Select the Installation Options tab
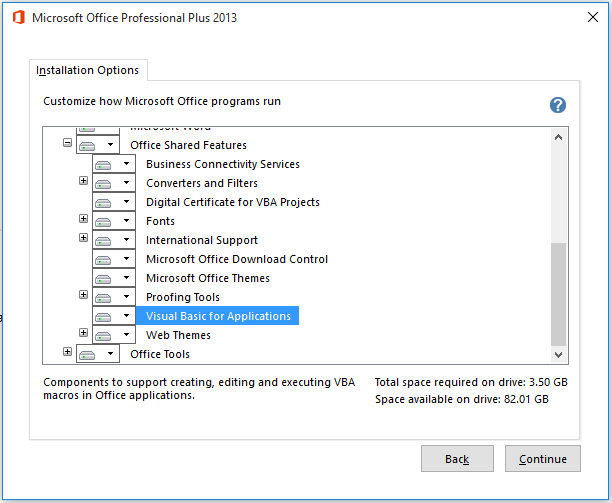 pos(88,70)
